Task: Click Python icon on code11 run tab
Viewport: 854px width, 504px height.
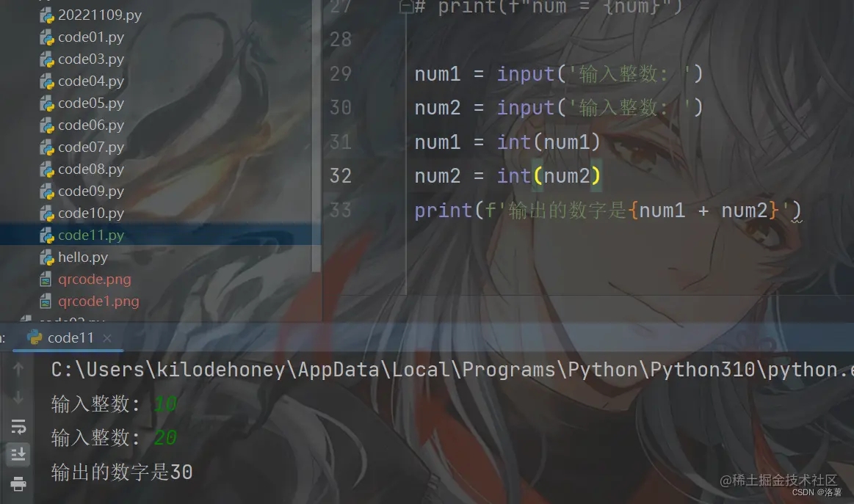Action: point(35,337)
